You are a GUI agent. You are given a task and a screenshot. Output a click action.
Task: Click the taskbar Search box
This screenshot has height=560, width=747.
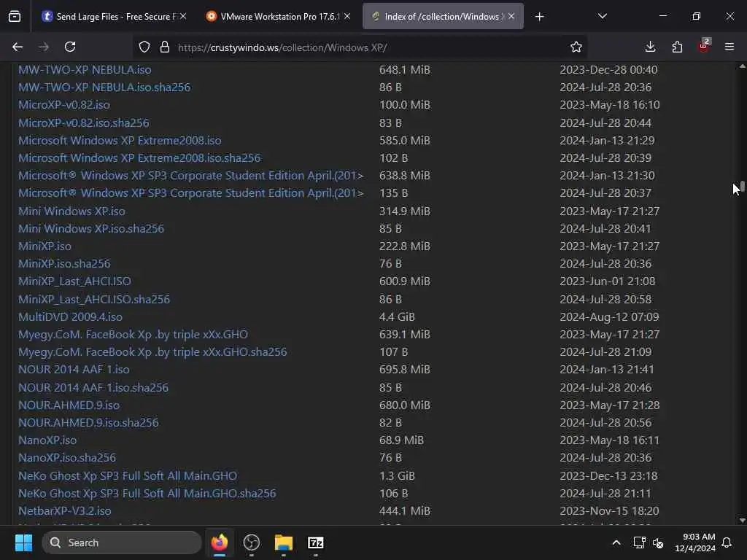tap(122, 542)
